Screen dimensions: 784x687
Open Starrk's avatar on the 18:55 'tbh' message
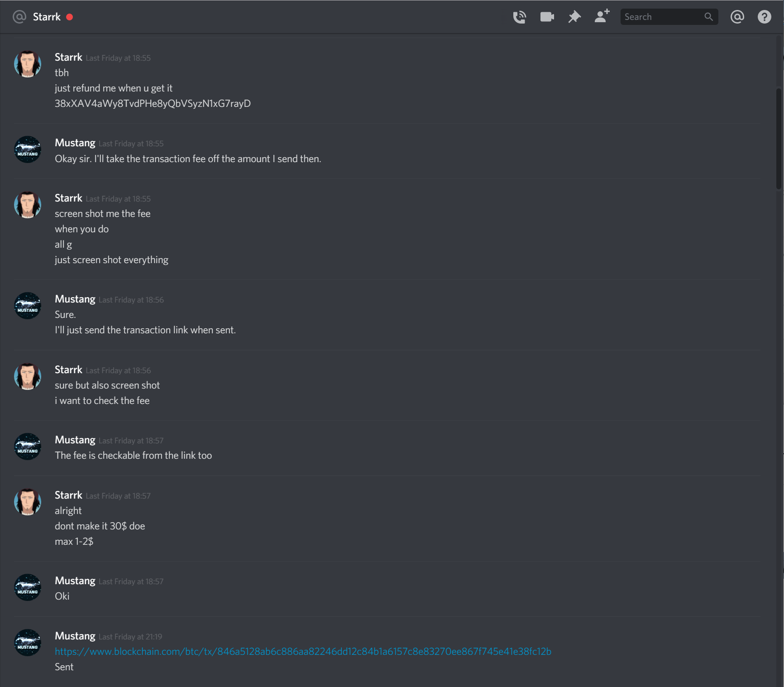point(28,64)
